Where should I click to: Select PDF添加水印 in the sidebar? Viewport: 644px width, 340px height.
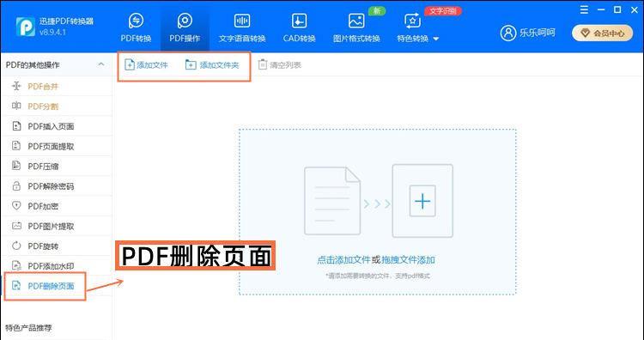pos(57,266)
